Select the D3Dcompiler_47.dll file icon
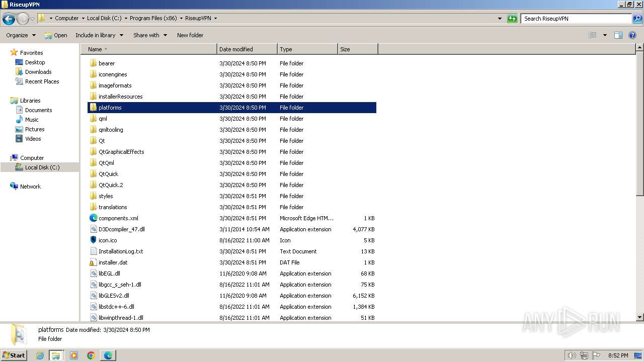This screenshot has height=362, width=644. pos(93,229)
